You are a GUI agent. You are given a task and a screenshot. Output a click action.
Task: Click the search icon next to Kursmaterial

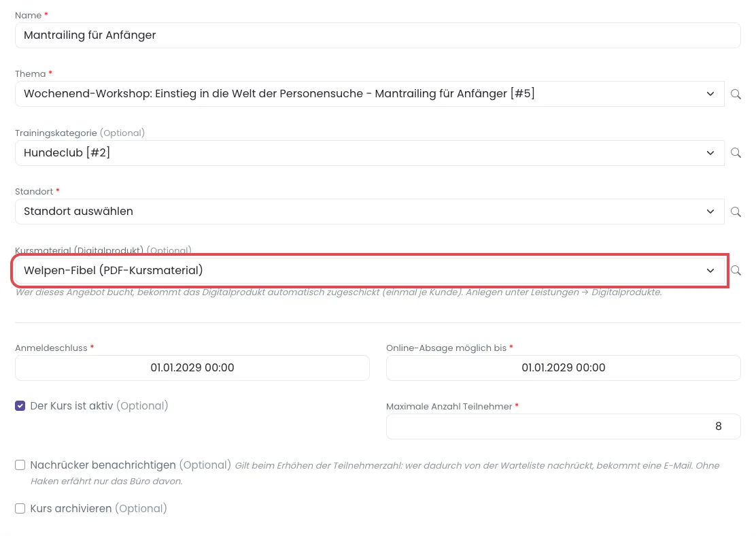tap(736, 270)
